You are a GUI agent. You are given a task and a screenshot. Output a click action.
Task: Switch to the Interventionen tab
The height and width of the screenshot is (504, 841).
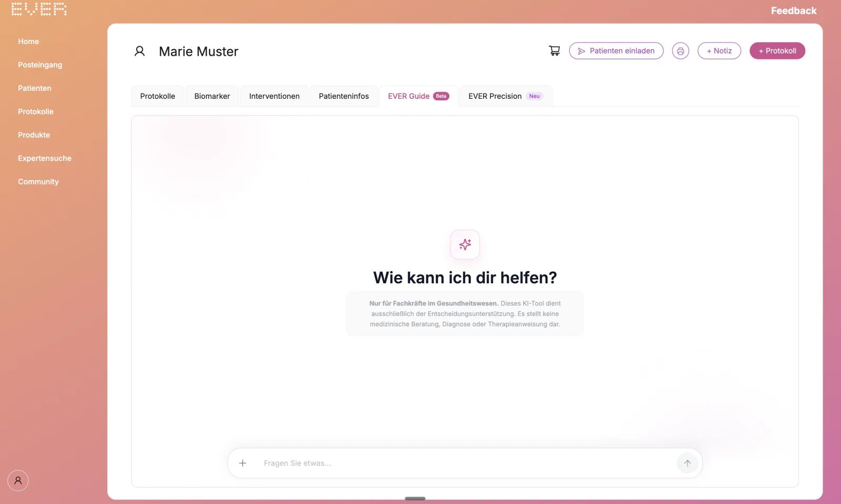(274, 96)
